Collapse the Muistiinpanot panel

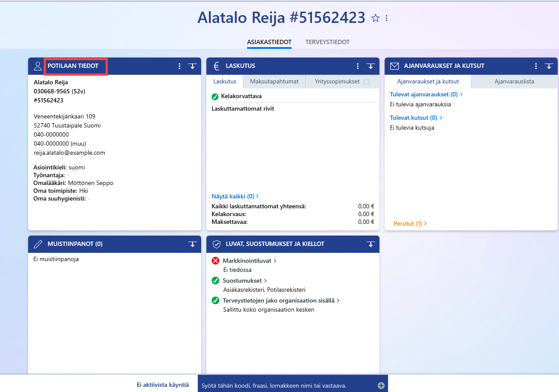193,244
